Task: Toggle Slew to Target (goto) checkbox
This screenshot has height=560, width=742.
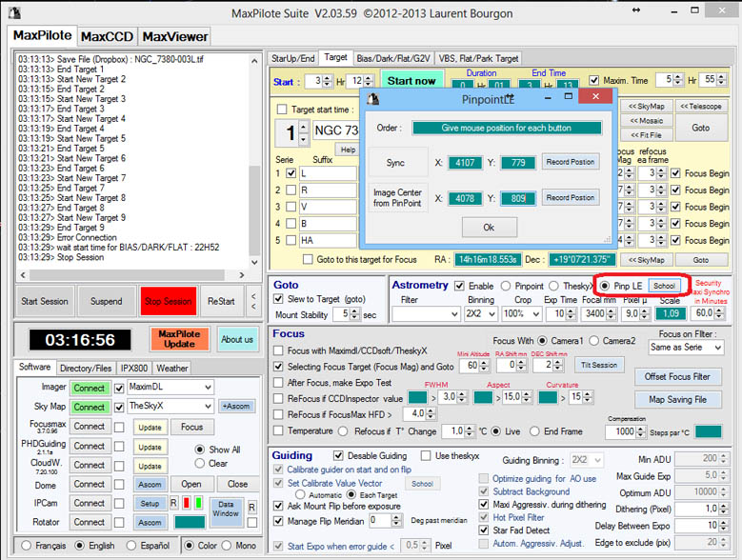Action: coord(279,299)
